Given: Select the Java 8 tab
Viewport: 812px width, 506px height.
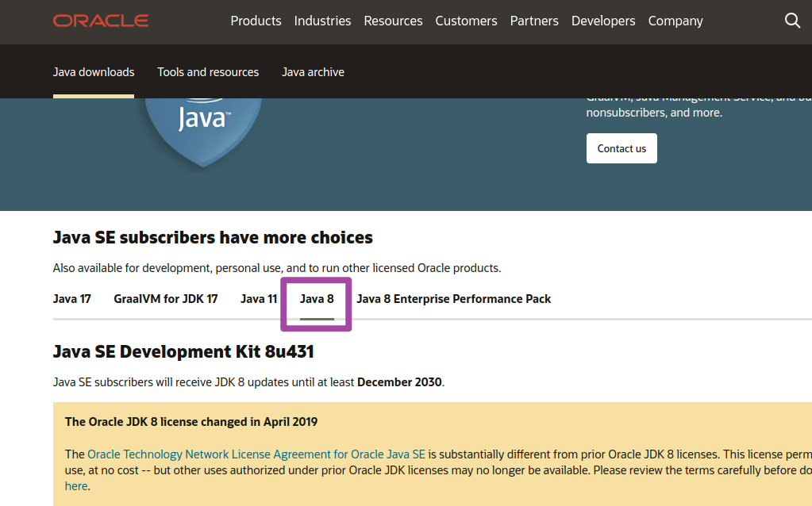Looking at the screenshot, I should tap(317, 299).
